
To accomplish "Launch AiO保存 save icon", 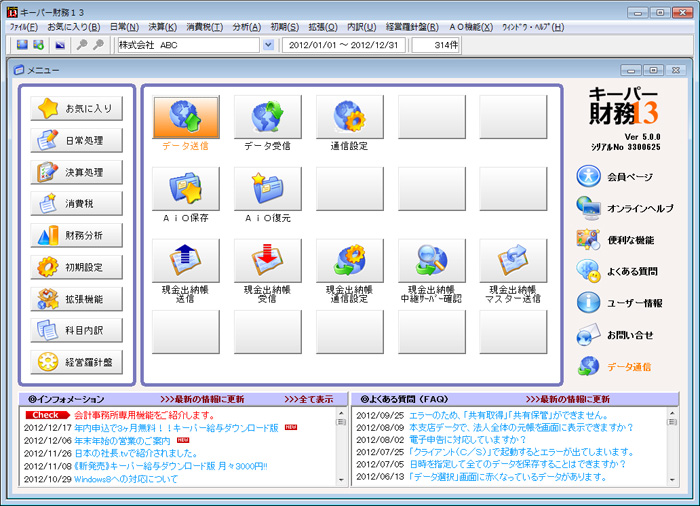I will (x=186, y=189).
